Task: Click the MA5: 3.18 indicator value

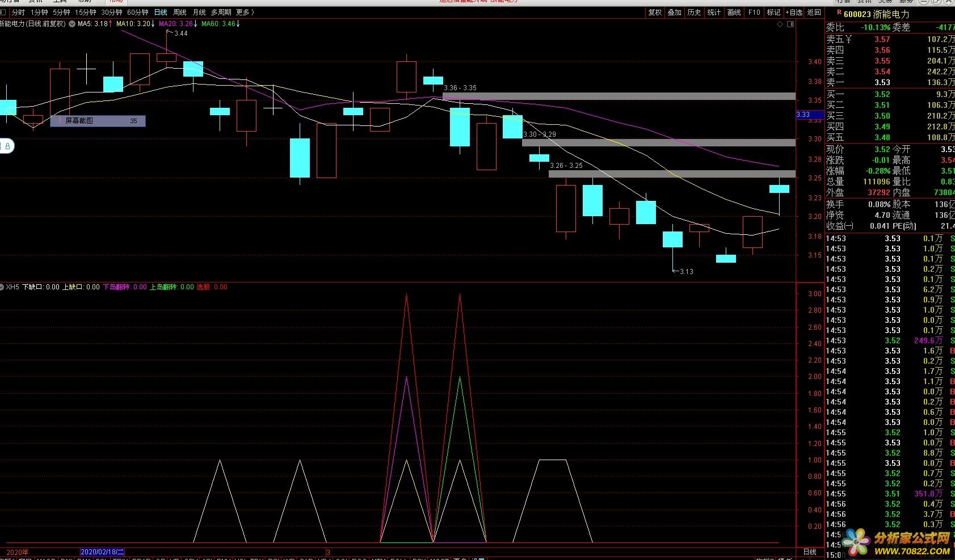Action: (92, 24)
